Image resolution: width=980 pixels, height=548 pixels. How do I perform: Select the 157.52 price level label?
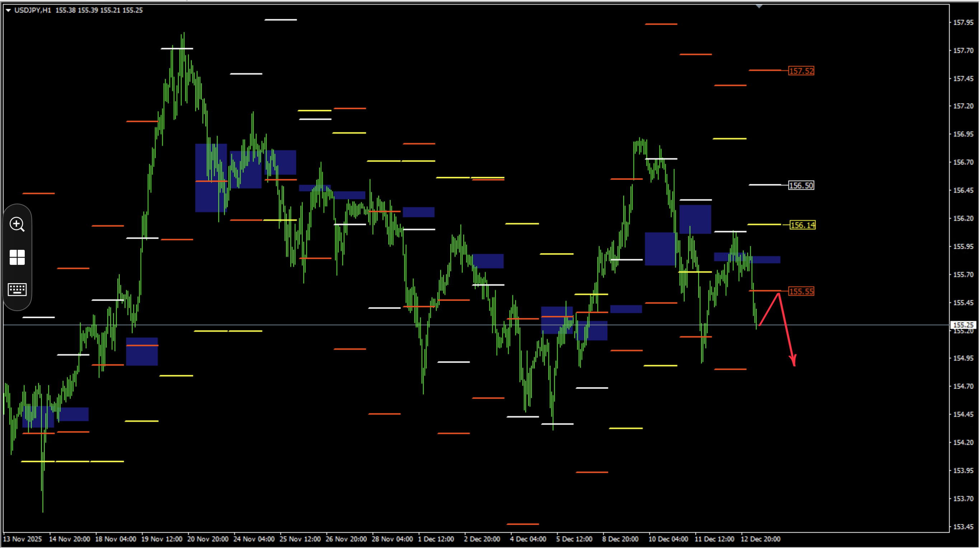pyautogui.click(x=801, y=71)
